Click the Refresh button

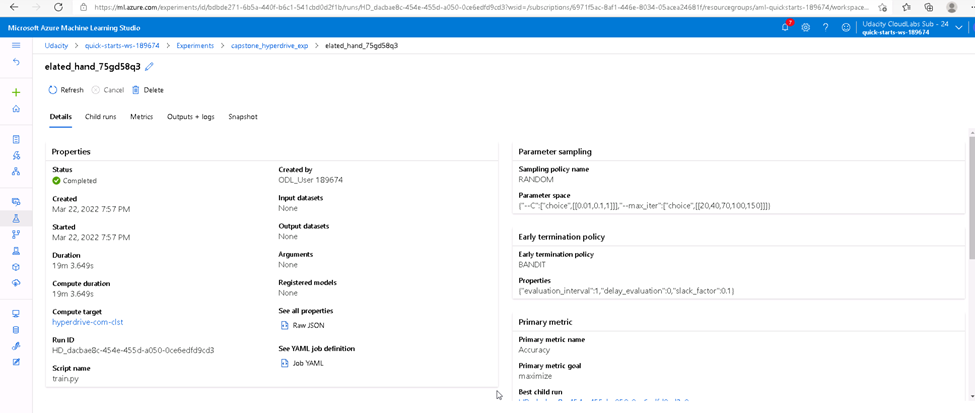click(66, 90)
